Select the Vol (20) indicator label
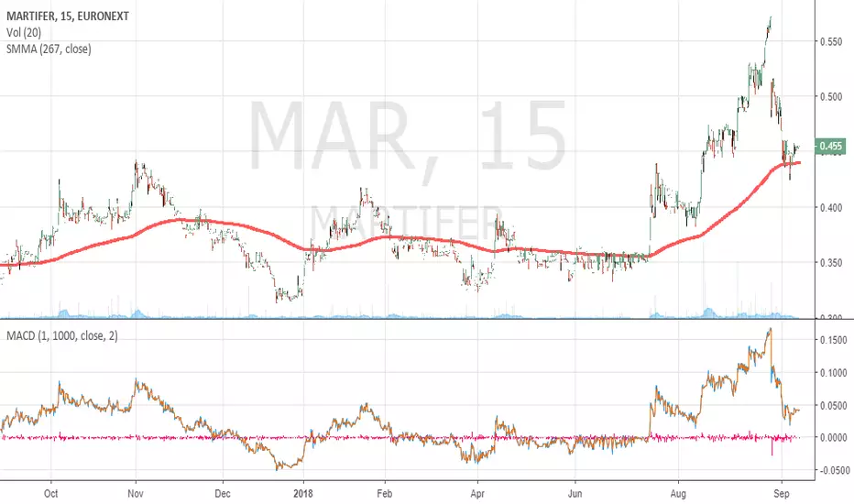 click(24, 33)
